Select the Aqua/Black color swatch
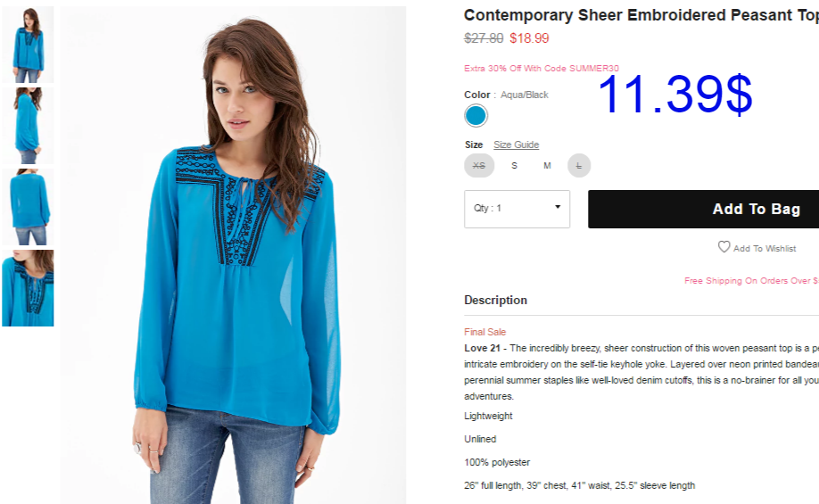 coord(476,115)
